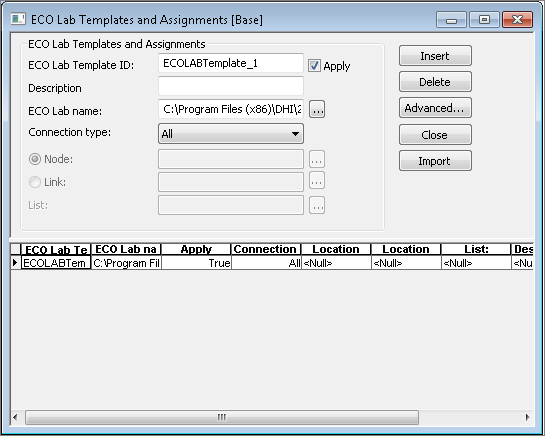
Task: Click the Link browse ellipsis button
Action: coord(317,180)
